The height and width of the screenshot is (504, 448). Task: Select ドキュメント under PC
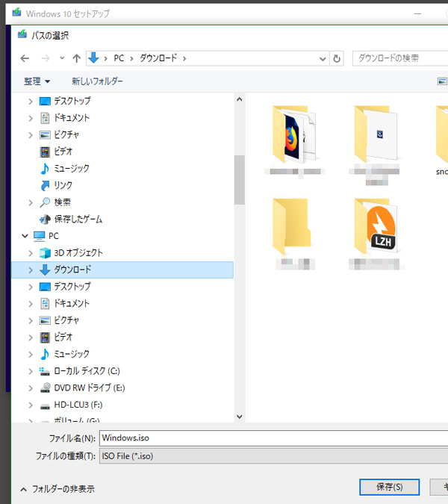tap(72, 303)
